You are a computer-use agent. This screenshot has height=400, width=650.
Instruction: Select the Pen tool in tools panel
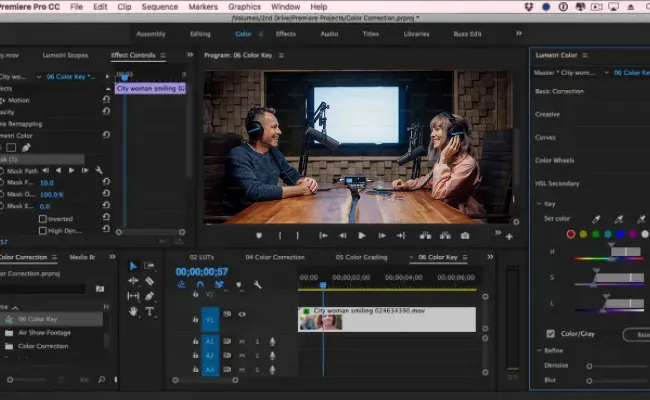tap(149, 296)
